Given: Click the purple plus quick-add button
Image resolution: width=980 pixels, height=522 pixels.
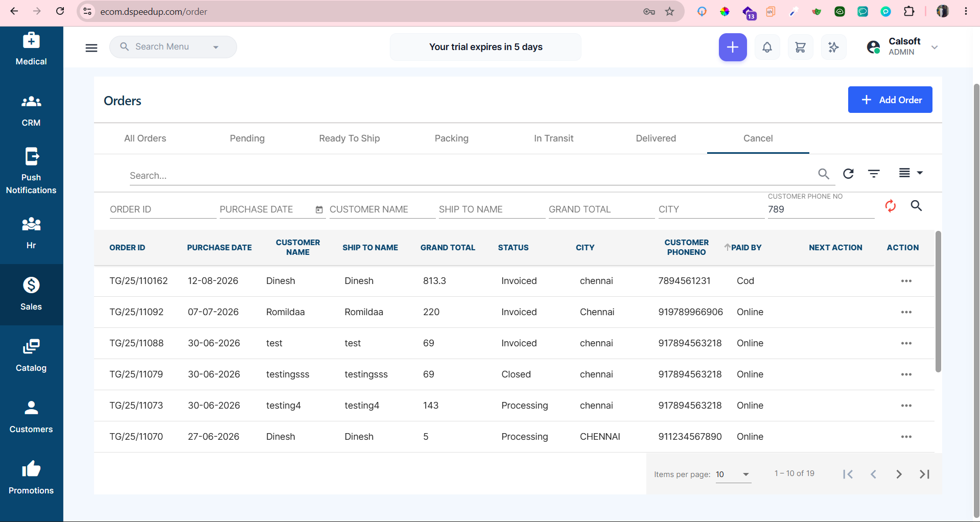Looking at the screenshot, I should coord(733,48).
